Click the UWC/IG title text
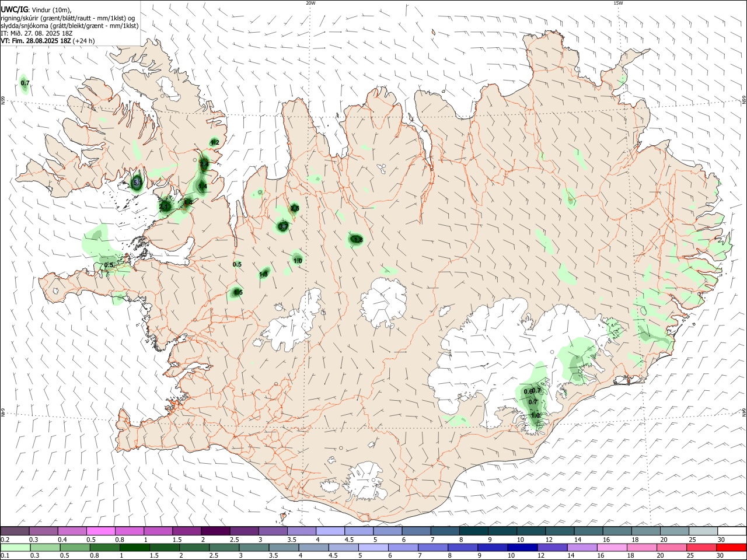 pos(13,10)
